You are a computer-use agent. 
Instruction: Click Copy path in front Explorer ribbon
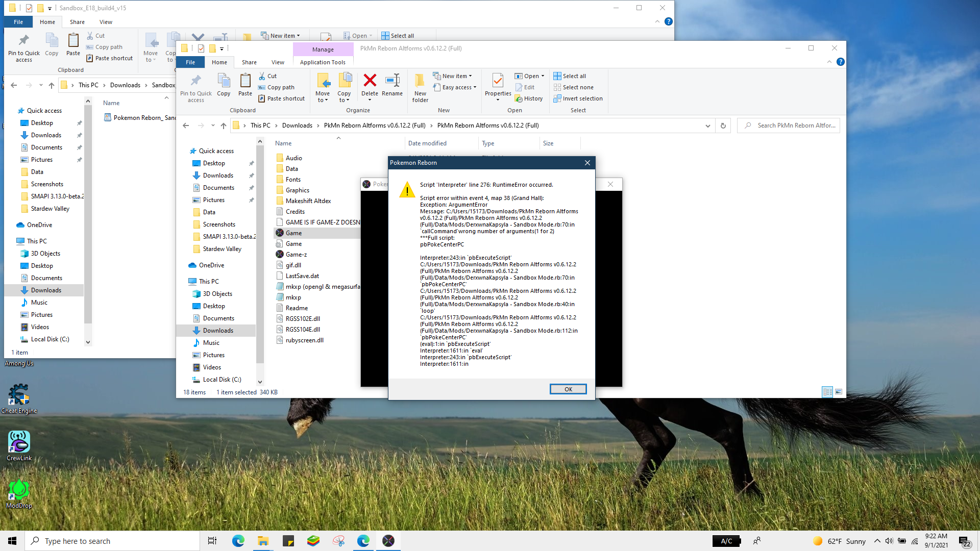[276, 87]
